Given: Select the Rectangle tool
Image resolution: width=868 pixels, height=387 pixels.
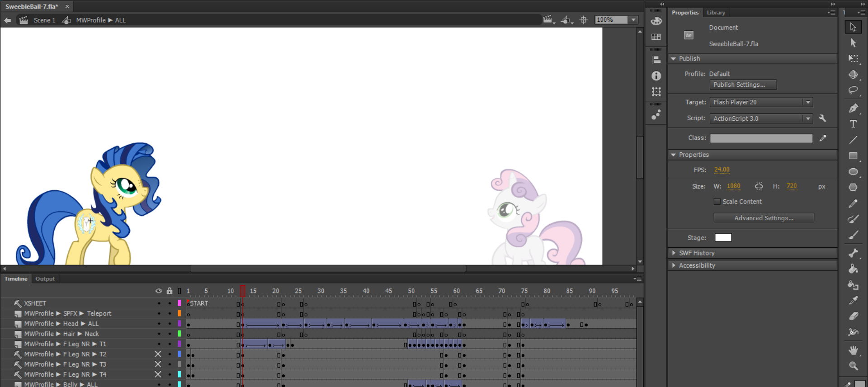Looking at the screenshot, I should [853, 156].
